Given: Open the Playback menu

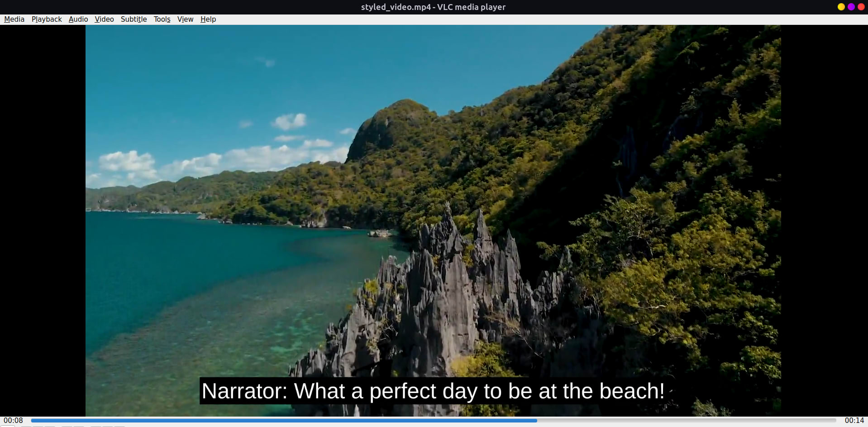Looking at the screenshot, I should pos(47,19).
